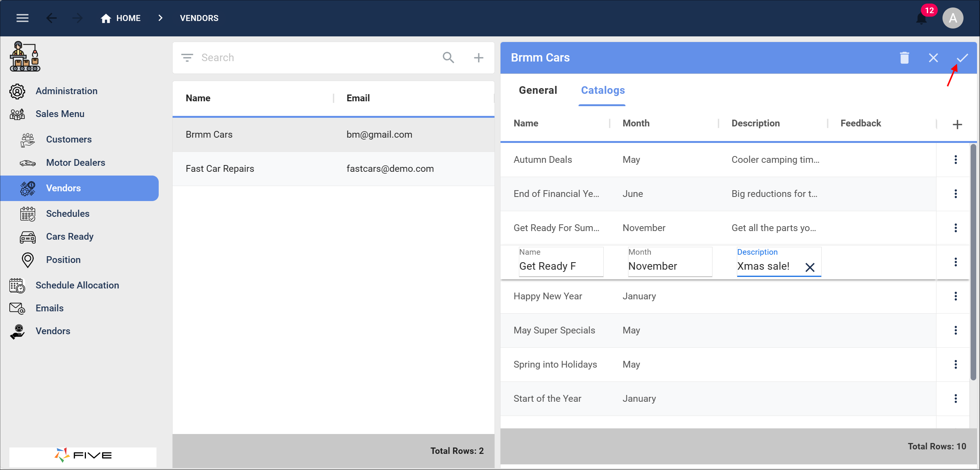
Task: Add a new catalog row with the plus icon
Action: point(957,124)
